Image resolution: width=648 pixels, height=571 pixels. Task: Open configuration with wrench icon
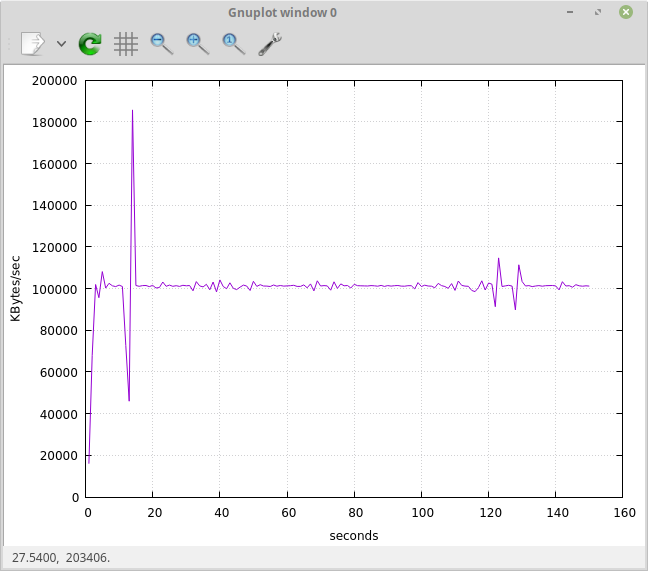269,43
